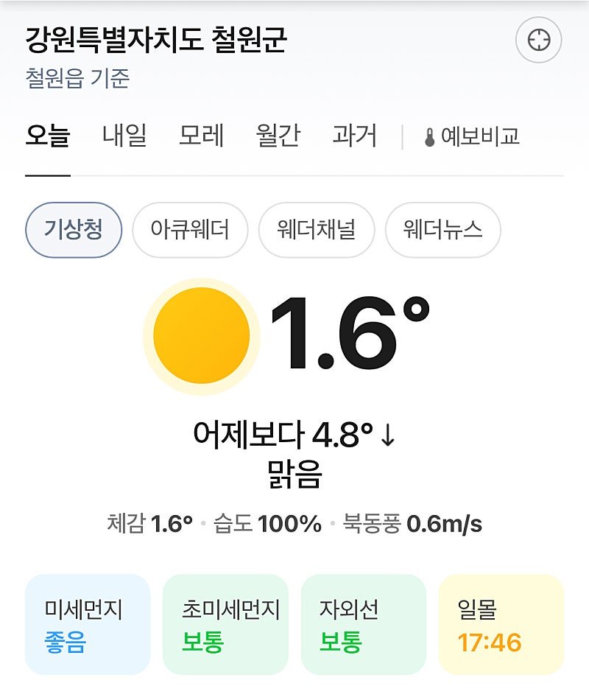Image resolution: width=589 pixels, height=700 pixels.
Task: Choose the 웨더채널 provider chip
Action: (317, 230)
